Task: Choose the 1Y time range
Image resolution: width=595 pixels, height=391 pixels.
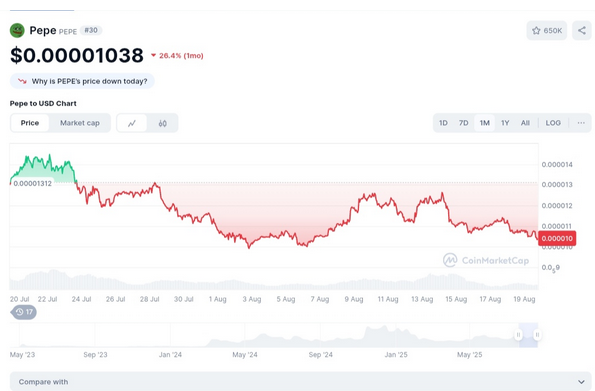Action: (505, 123)
